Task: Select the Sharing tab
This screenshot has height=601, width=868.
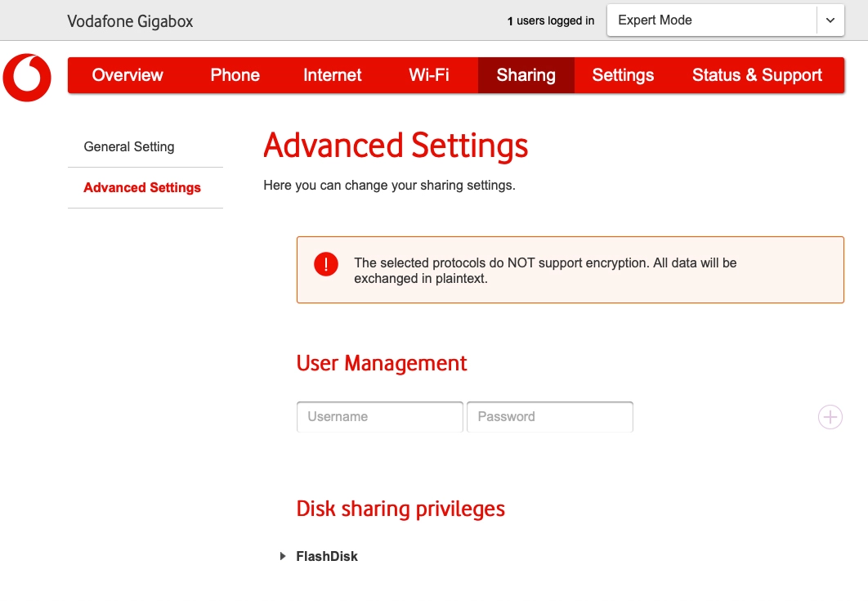Action: 526,74
